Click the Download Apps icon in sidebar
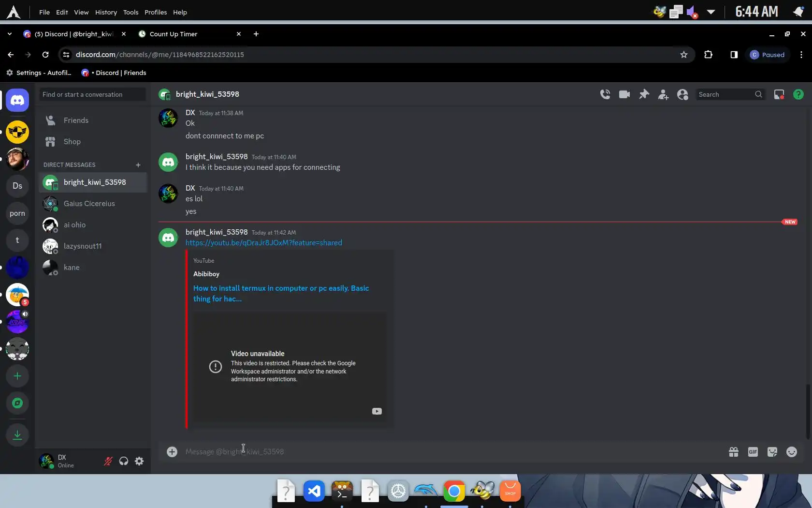This screenshot has width=812, height=508. click(x=17, y=434)
